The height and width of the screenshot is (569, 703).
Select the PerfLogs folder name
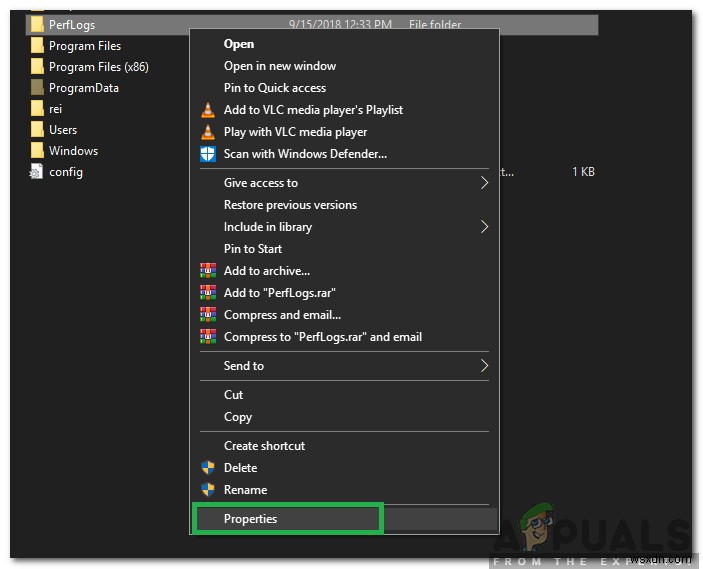[72, 25]
